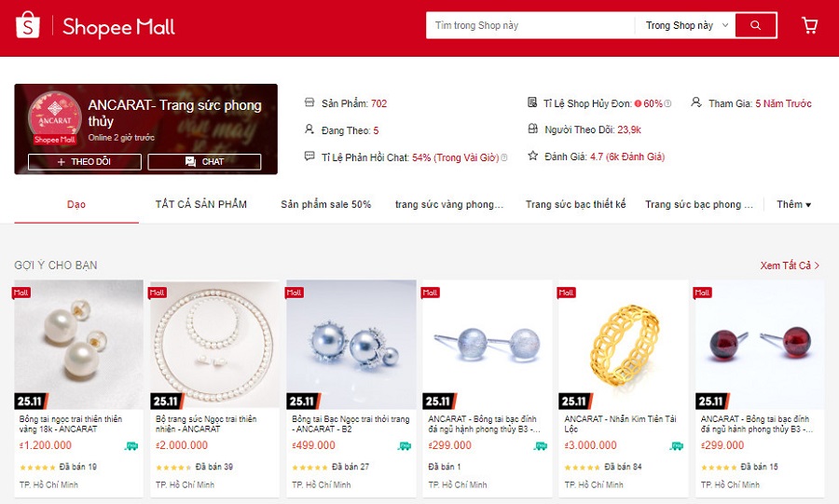
Task: Select the 'Sản phẩm sale 50%' tab
Action: (x=326, y=204)
